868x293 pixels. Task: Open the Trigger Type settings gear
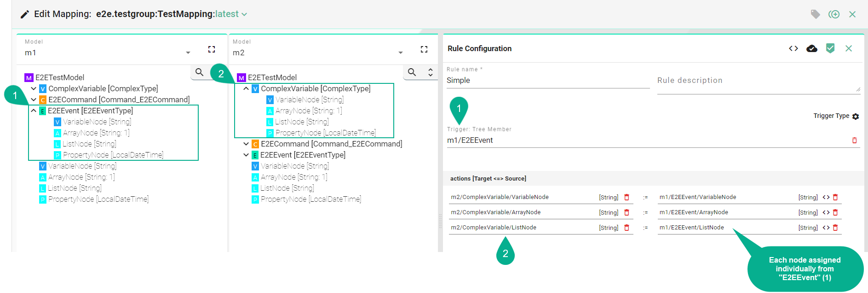click(856, 117)
